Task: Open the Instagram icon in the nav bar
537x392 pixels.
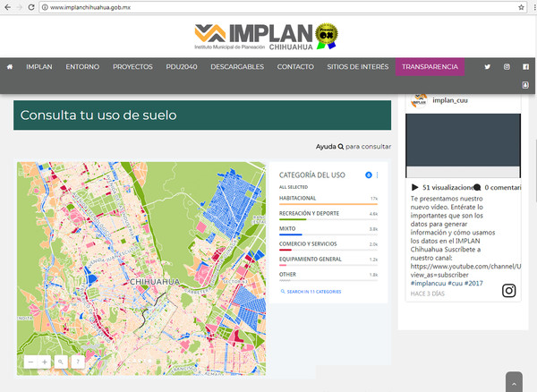Action: click(507, 67)
